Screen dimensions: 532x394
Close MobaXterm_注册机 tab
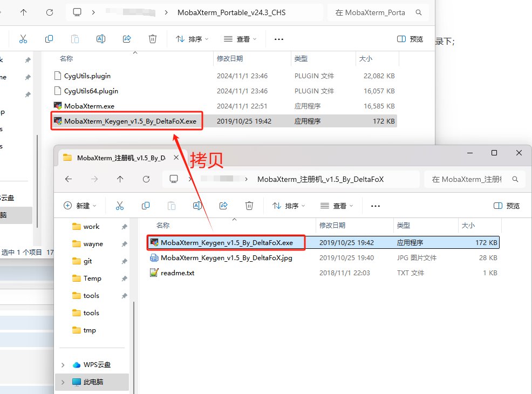tap(176, 158)
